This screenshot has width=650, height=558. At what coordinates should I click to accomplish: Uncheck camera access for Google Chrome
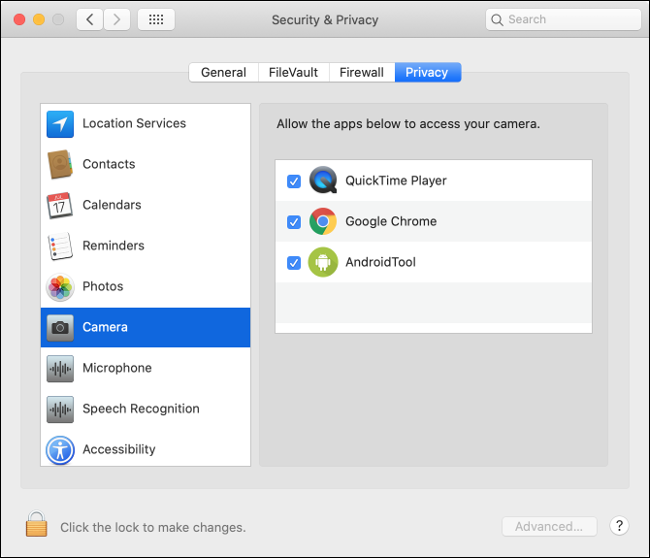[x=294, y=222]
